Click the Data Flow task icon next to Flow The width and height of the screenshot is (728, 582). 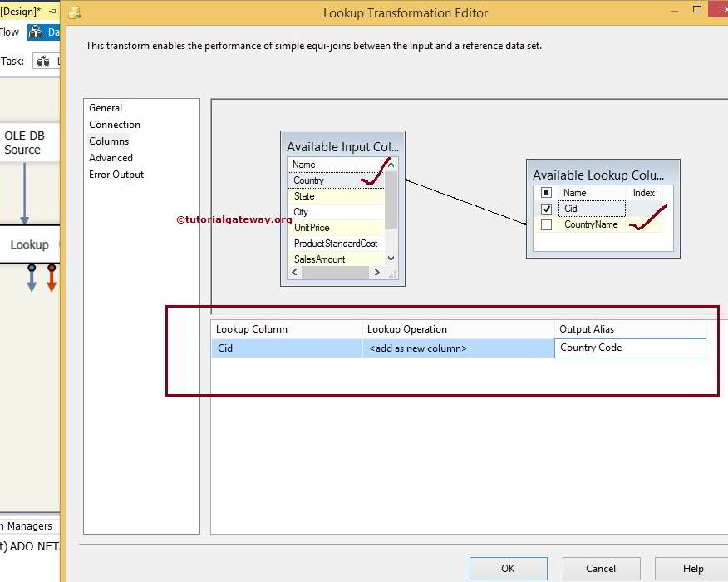click(37, 32)
